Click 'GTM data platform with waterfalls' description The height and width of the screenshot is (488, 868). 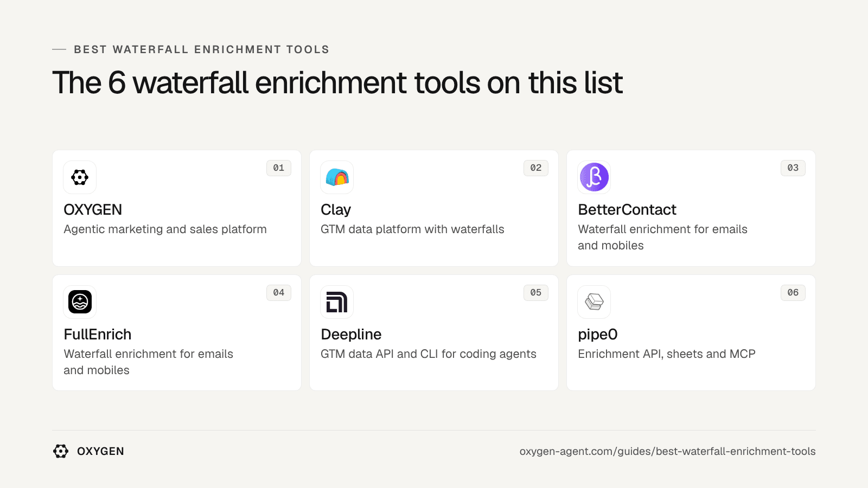click(412, 229)
